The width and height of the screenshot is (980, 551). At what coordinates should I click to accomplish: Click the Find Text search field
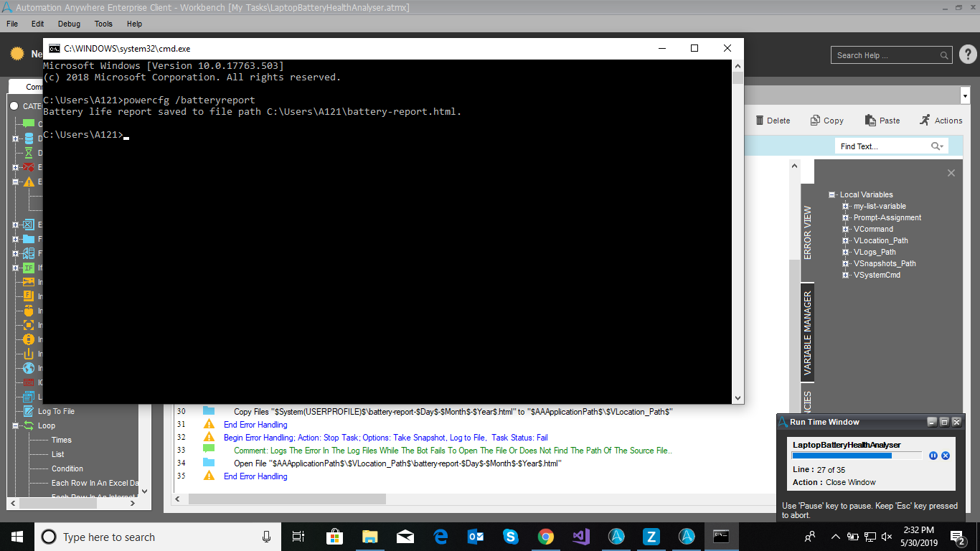tap(883, 146)
